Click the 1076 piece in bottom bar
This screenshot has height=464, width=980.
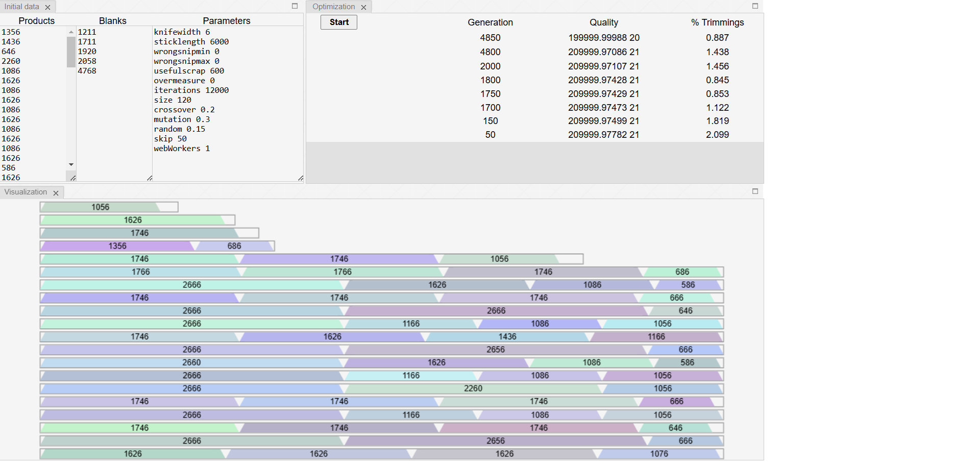659,454
